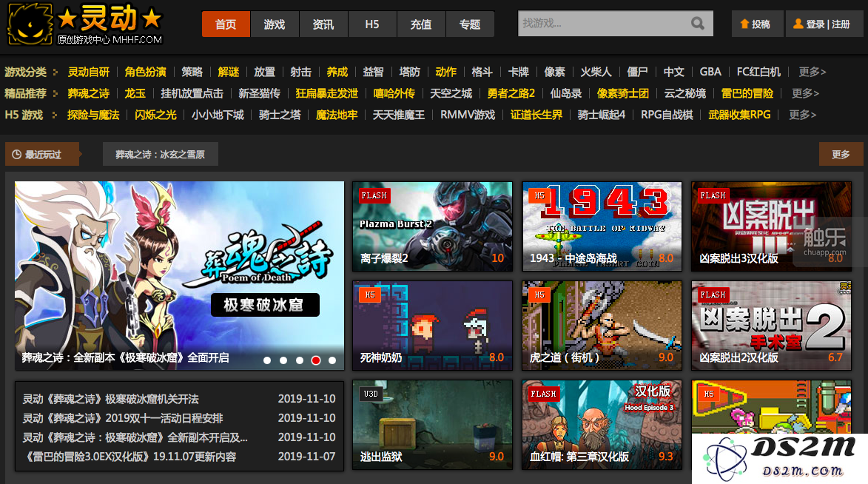
Task: Browse the FC红白机 category
Action: click(x=758, y=72)
